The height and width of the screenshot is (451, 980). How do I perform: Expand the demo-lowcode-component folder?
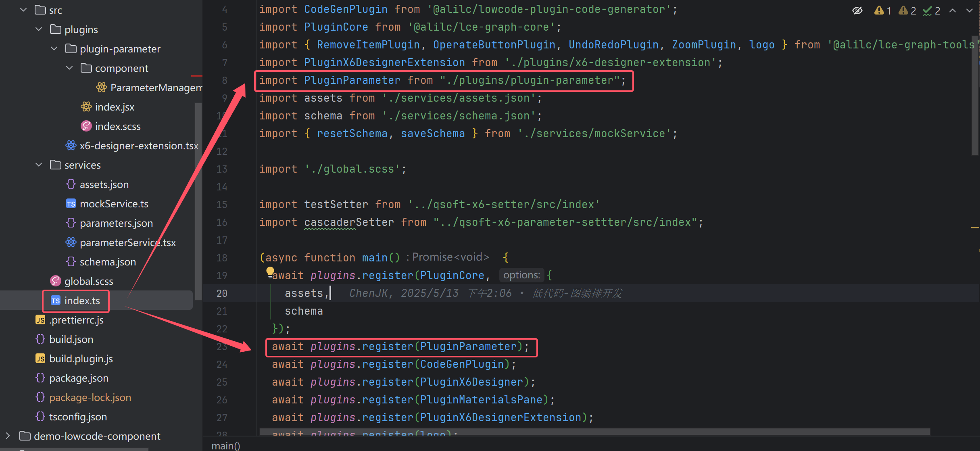click(7, 436)
